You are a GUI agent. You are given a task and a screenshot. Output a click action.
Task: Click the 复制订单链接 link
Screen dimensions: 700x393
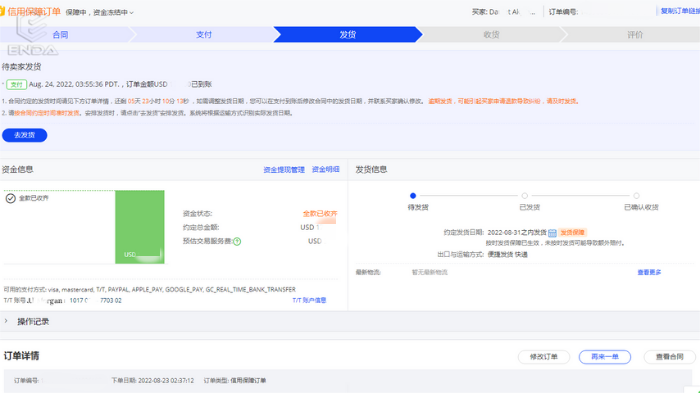680,11
